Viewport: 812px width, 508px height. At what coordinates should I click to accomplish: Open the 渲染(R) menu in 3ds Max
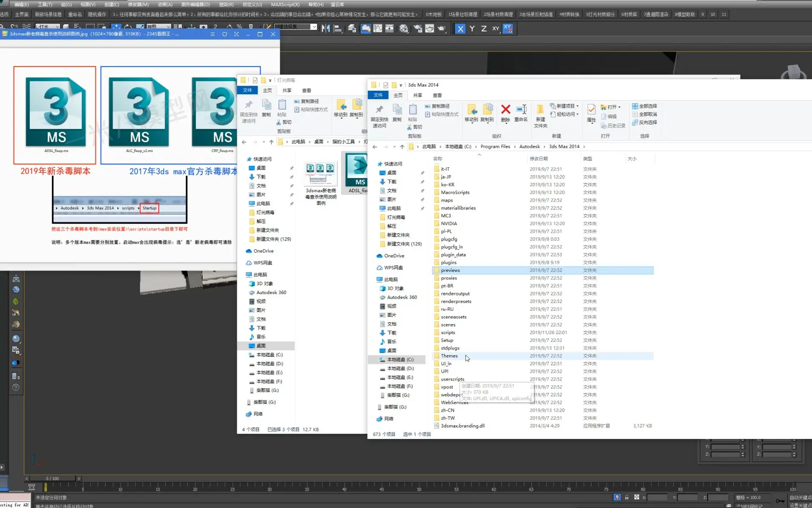click(226, 4)
